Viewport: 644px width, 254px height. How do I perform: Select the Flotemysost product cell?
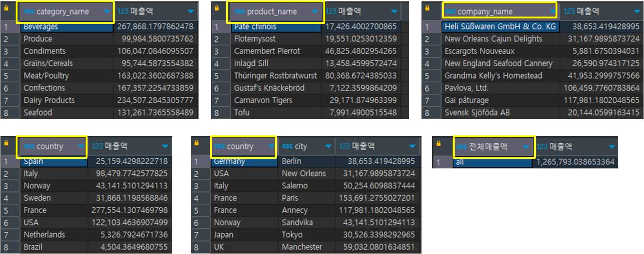tap(276, 39)
